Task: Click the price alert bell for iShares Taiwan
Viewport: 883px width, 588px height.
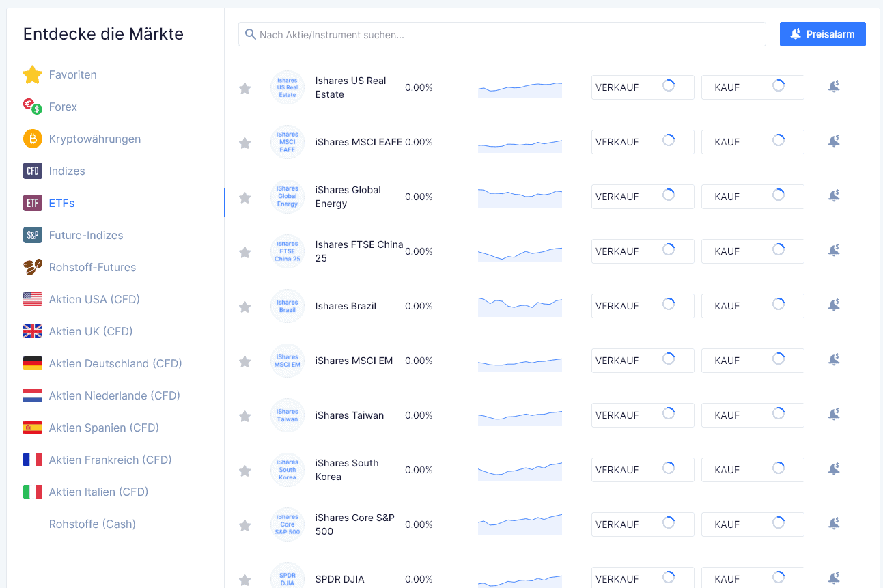Action: (x=833, y=415)
